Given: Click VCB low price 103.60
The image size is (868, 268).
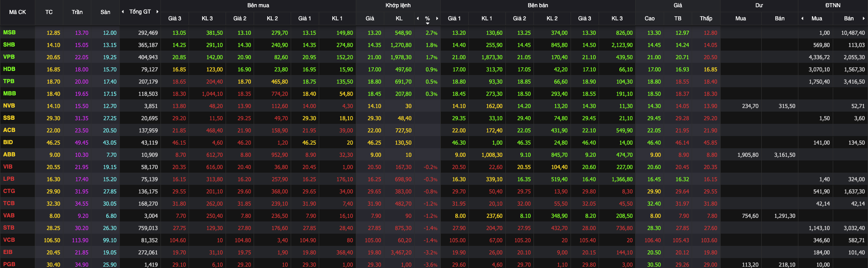Looking at the screenshot, I should coord(709,240).
